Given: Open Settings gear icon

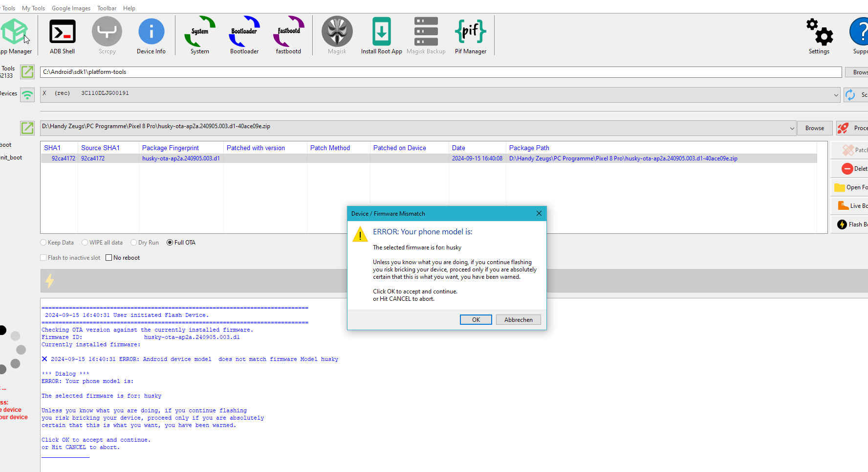Looking at the screenshot, I should coord(819,32).
